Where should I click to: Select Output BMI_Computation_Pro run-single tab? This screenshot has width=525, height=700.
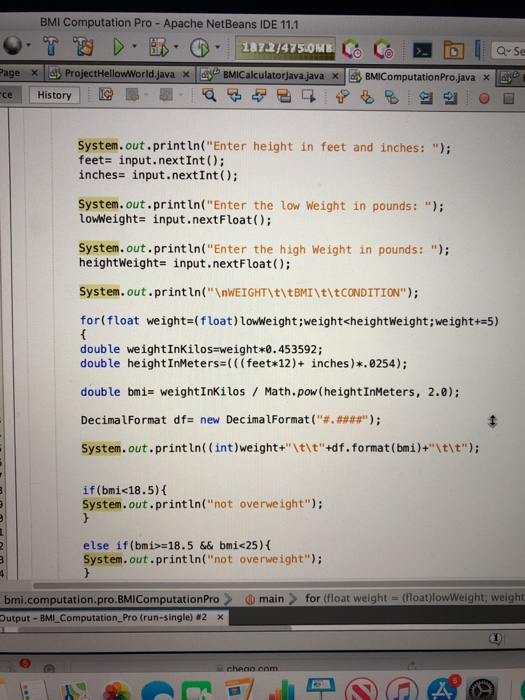pyautogui.click(x=104, y=618)
